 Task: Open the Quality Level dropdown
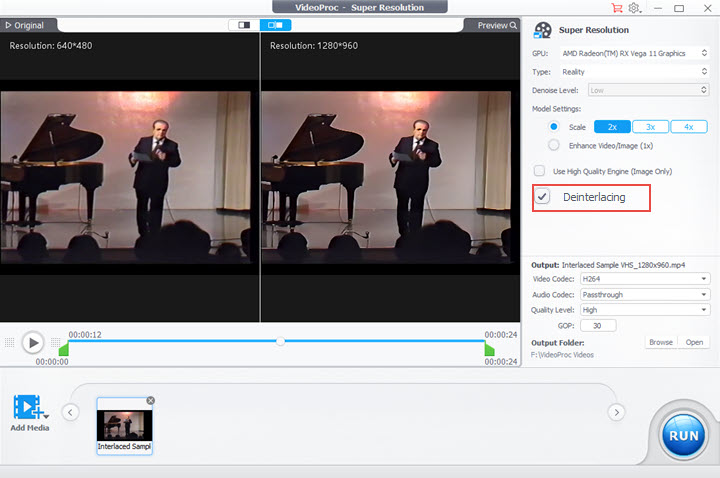(x=645, y=310)
